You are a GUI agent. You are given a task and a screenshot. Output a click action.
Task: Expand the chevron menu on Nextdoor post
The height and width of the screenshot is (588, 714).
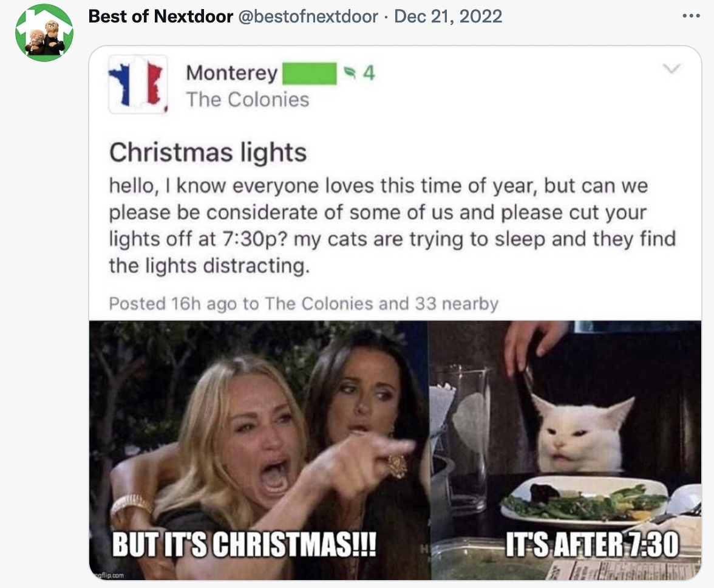coord(671,69)
